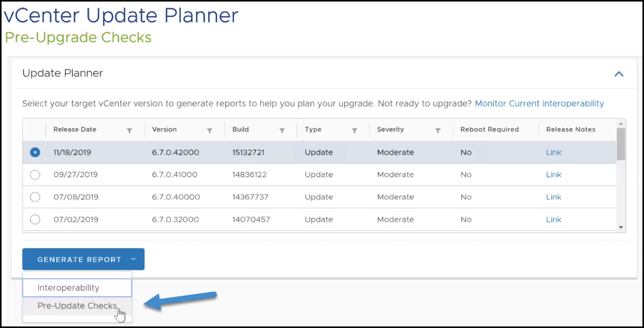Screen dimensions: 644x328
Task: Select the 11/18/2019 release radio button
Action: coord(35,153)
